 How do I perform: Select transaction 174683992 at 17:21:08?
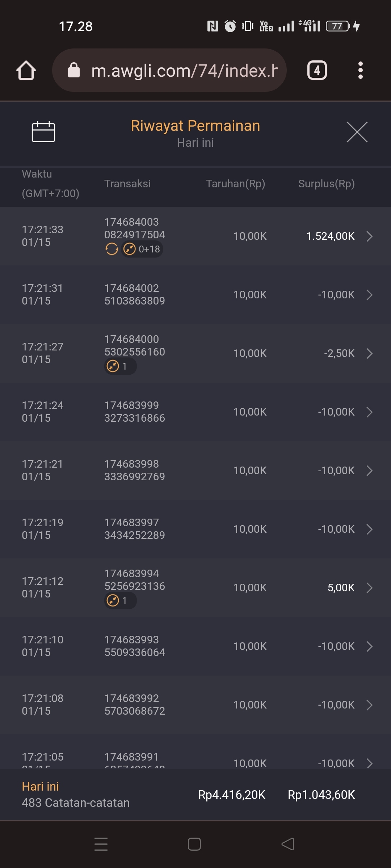pos(134,705)
